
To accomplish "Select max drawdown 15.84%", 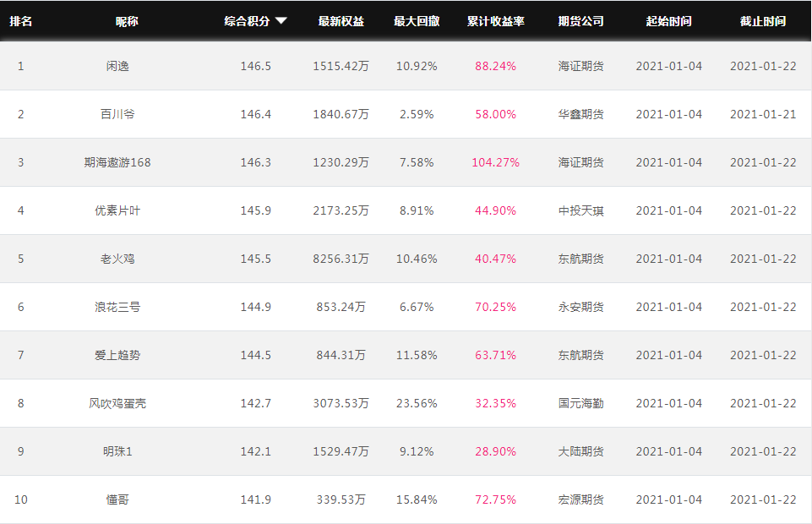I will coord(417,499).
